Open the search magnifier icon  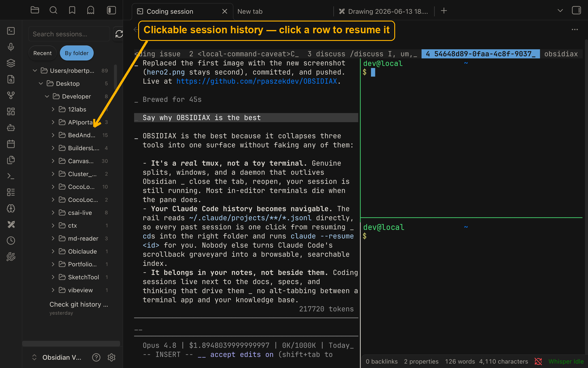53,10
